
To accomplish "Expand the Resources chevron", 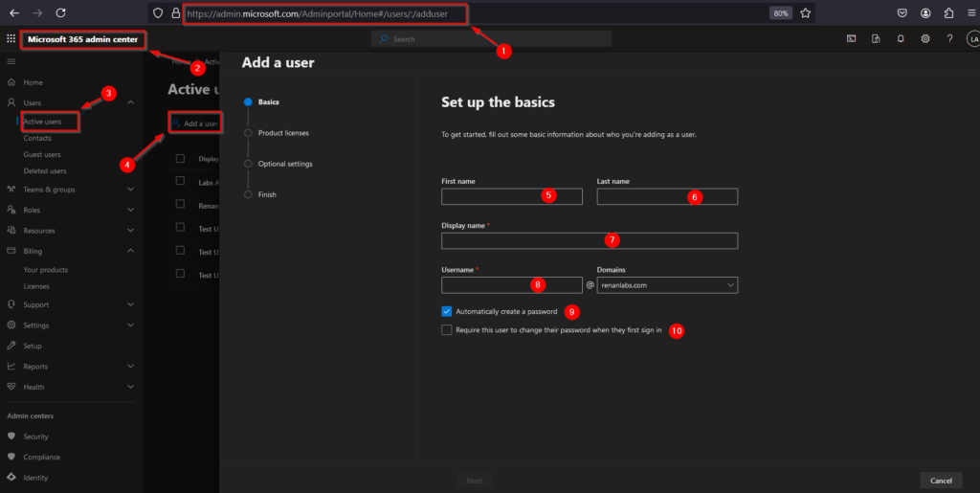I will (x=130, y=231).
